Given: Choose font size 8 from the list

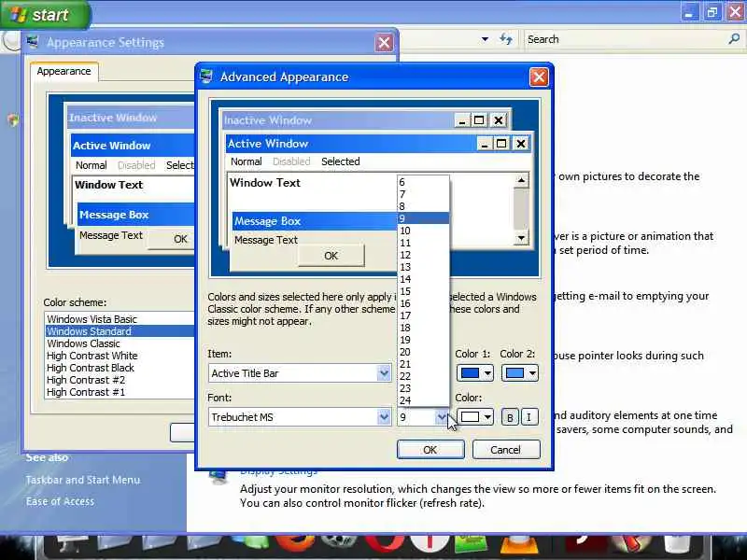Looking at the screenshot, I should coord(423,206).
